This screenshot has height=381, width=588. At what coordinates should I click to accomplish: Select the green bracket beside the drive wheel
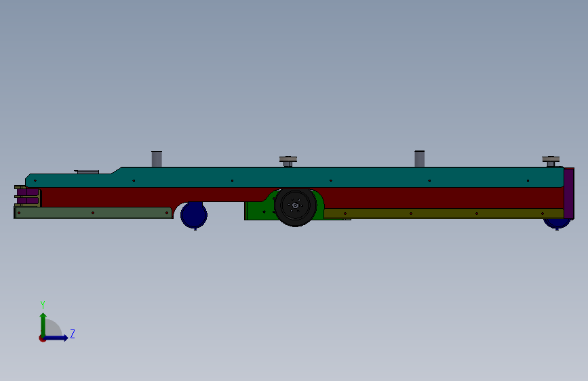click(x=259, y=211)
